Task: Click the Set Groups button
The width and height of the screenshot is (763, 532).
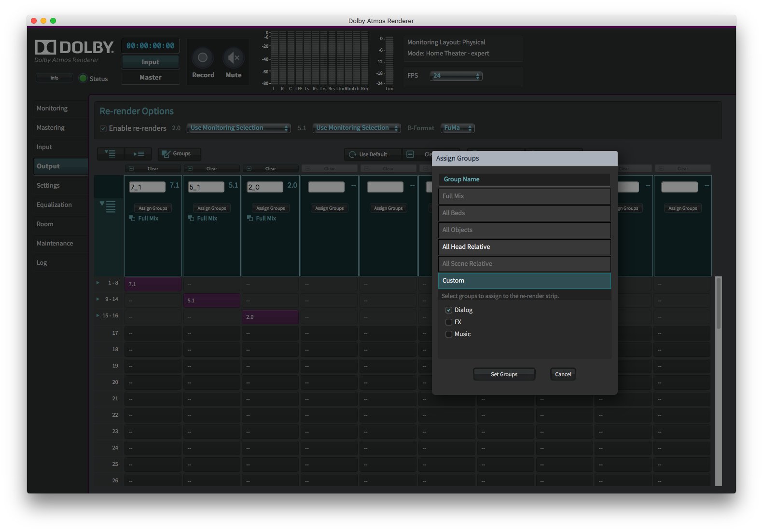Action: click(504, 374)
